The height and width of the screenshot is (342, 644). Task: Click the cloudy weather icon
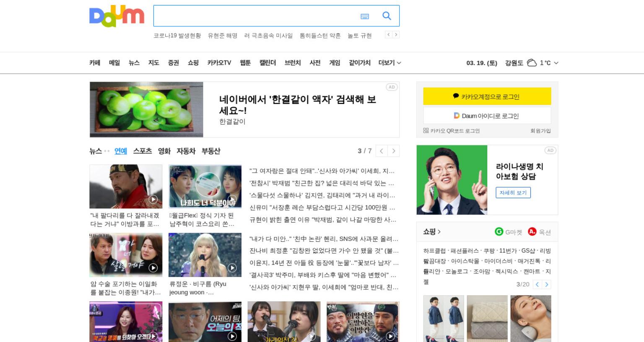click(x=532, y=63)
